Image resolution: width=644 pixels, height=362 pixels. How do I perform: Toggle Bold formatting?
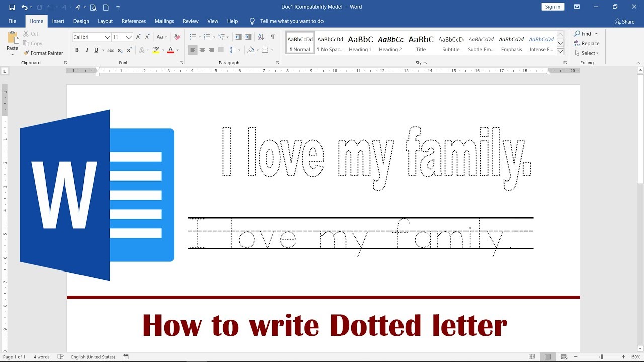click(x=77, y=50)
